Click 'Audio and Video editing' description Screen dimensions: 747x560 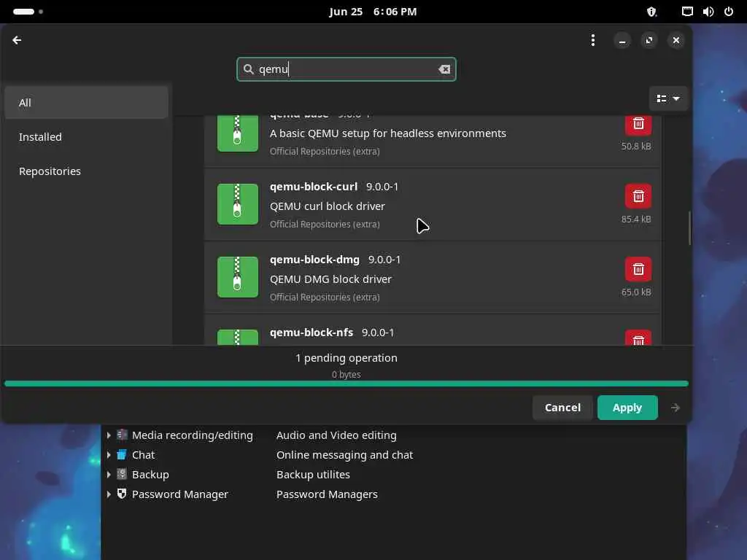click(336, 435)
